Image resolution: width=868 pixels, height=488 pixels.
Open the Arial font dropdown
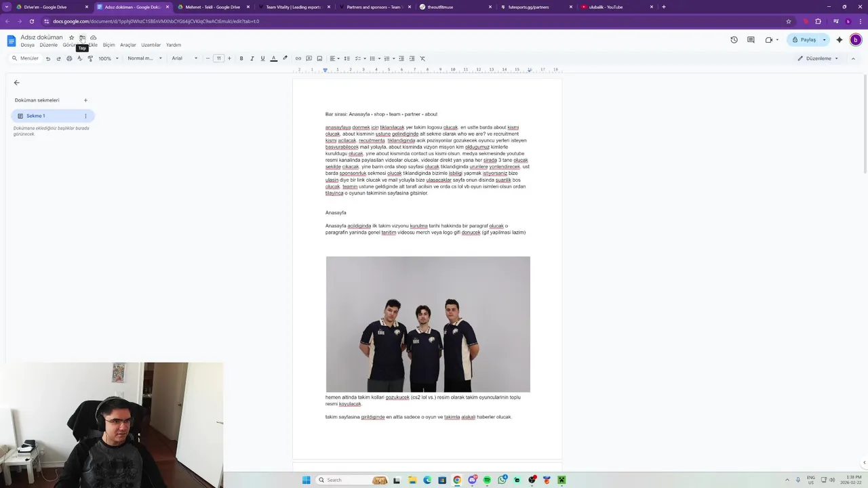coord(184,58)
